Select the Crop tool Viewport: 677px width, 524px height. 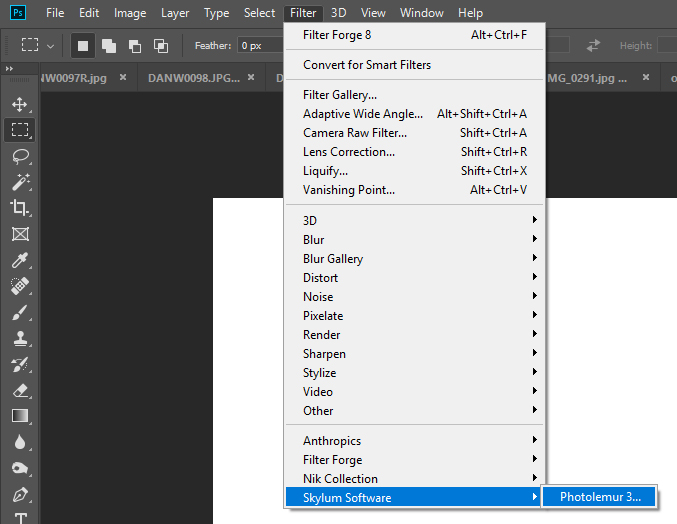(x=19, y=208)
